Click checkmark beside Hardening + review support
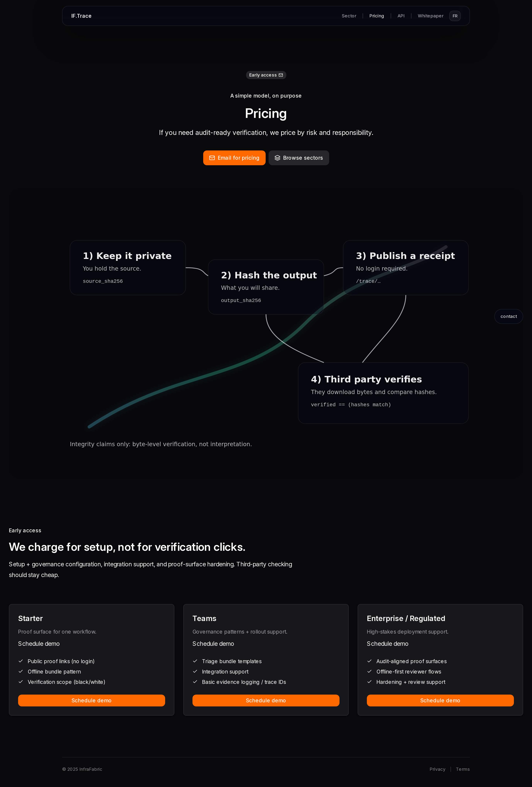Image resolution: width=532 pixels, height=787 pixels. [369, 682]
